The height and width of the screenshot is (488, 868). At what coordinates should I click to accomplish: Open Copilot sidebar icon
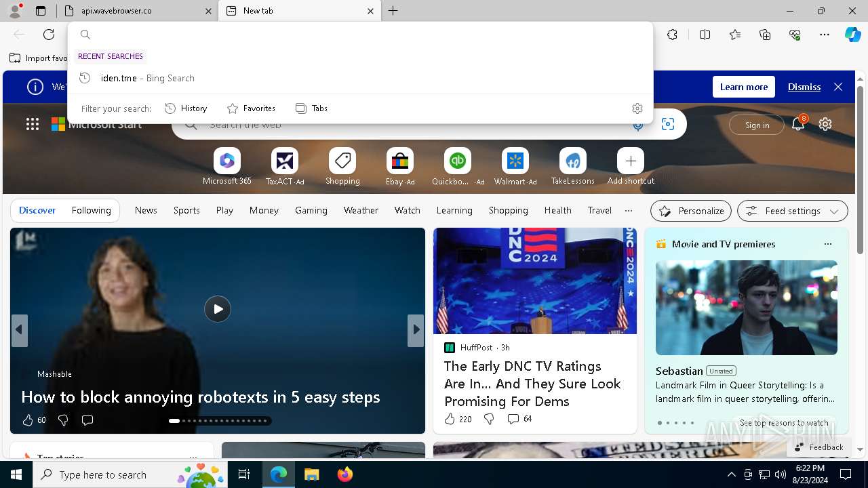[x=852, y=35]
